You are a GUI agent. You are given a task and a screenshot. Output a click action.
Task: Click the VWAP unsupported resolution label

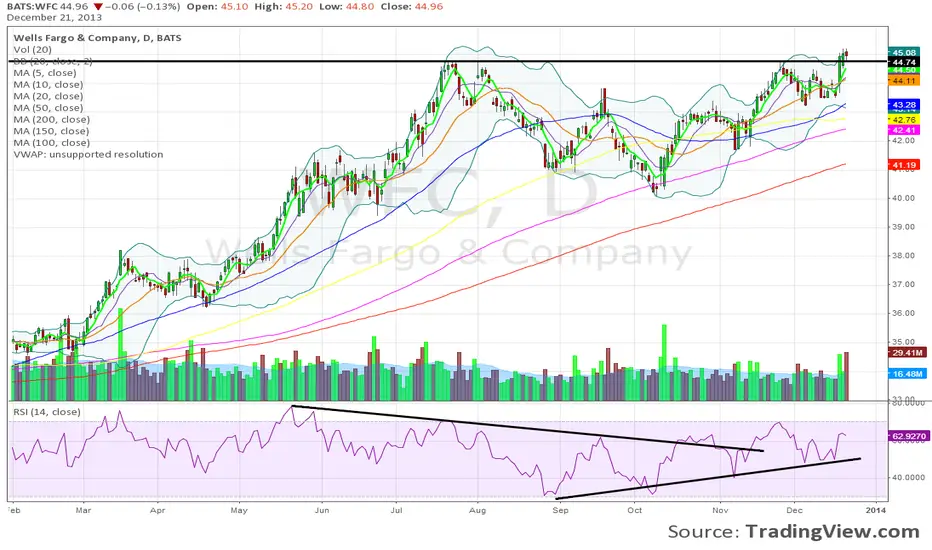88,154
